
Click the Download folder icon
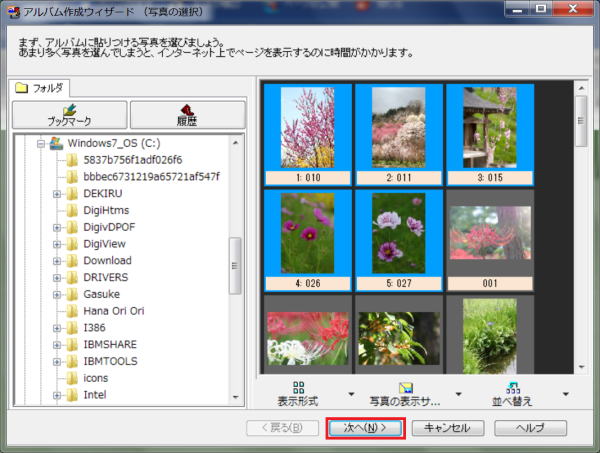pos(72,261)
